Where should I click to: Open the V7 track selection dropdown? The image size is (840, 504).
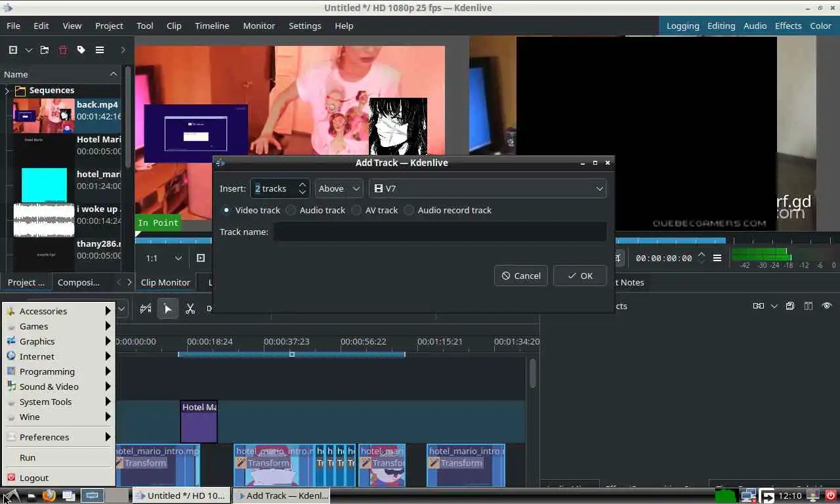(488, 188)
